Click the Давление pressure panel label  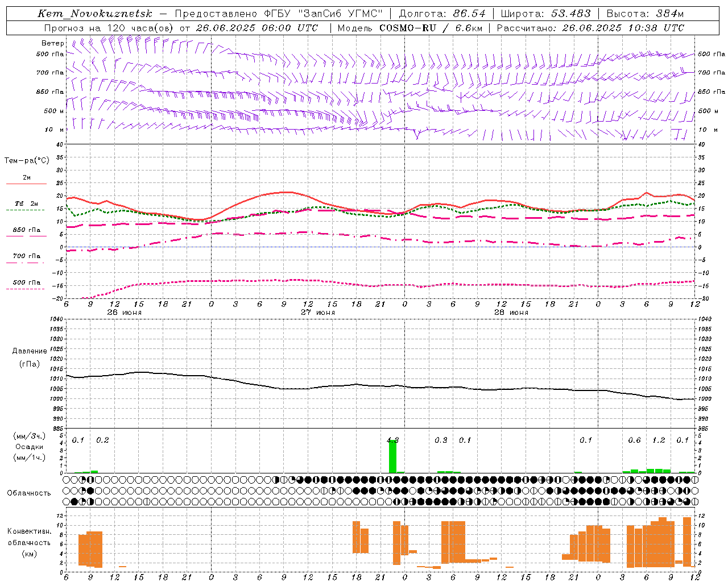click(30, 351)
